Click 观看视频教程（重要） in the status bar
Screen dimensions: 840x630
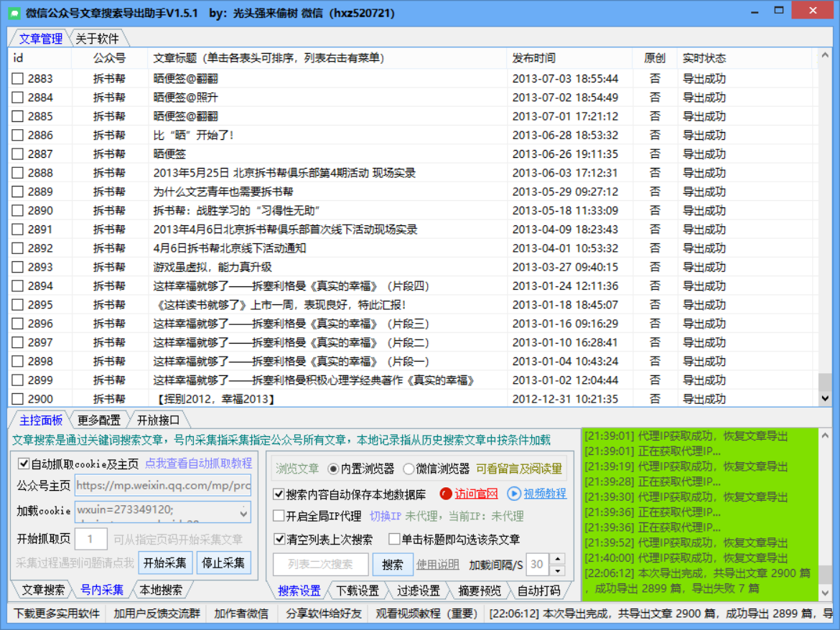[x=426, y=613]
